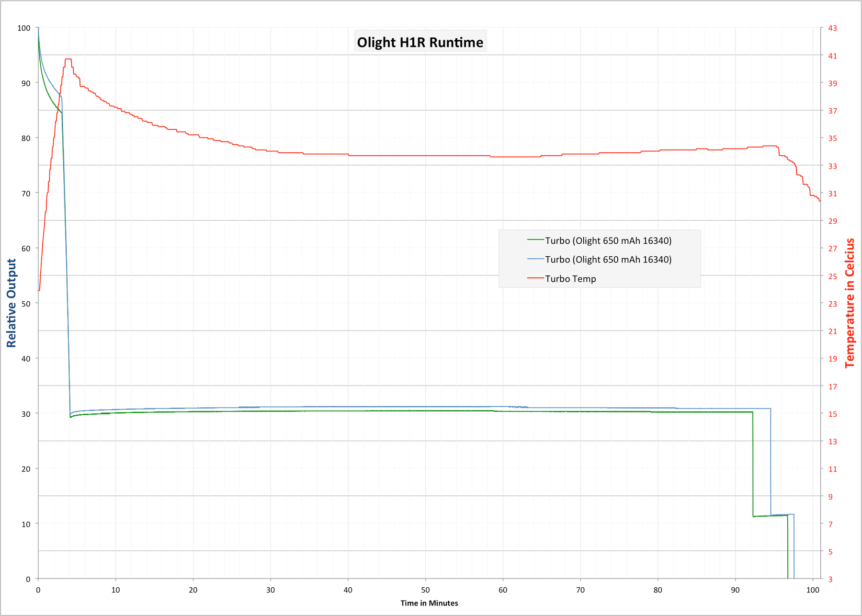Click the 100 label on Relative Output axis

pyautogui.click(x=24, y=28)
